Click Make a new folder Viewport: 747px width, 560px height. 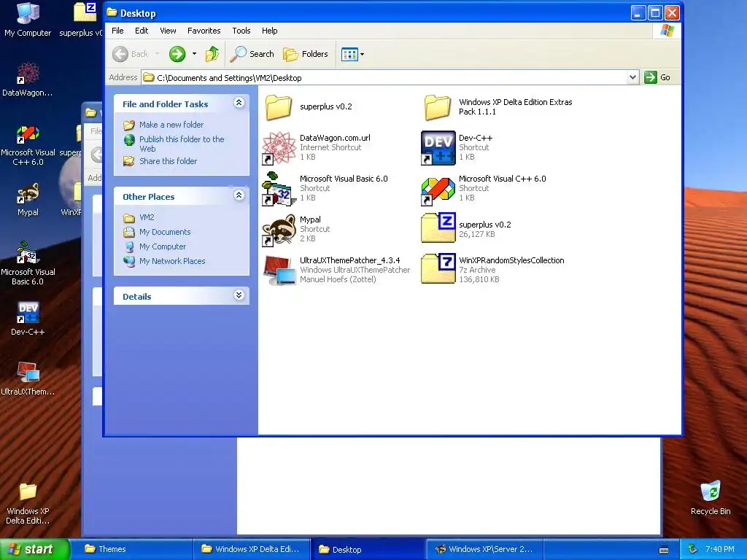(163, 125)
